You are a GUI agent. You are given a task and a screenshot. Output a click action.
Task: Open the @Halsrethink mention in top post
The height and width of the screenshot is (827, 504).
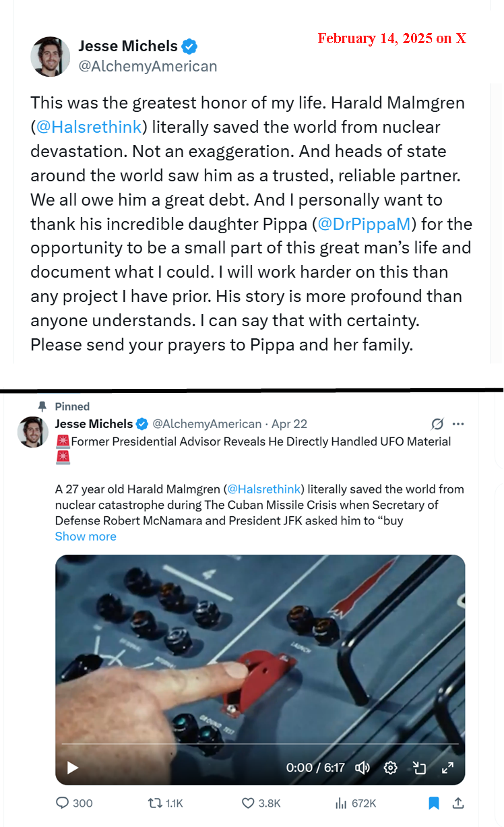(88, 127)
